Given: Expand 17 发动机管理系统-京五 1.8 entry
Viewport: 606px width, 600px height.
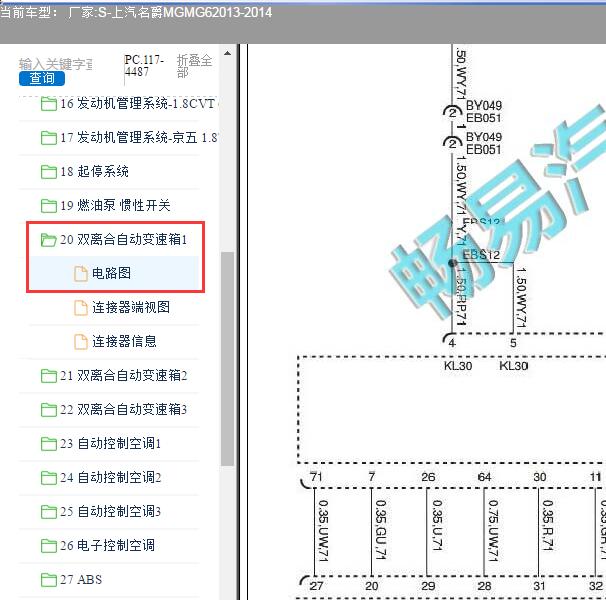Looking at the screenshot, I should tap(139, 138).
